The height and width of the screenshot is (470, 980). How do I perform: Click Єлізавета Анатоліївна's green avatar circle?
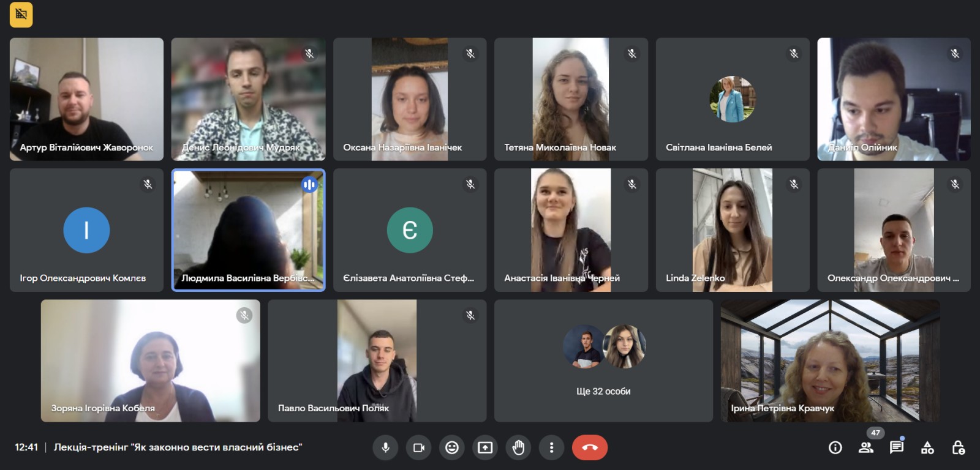(410, 230)
